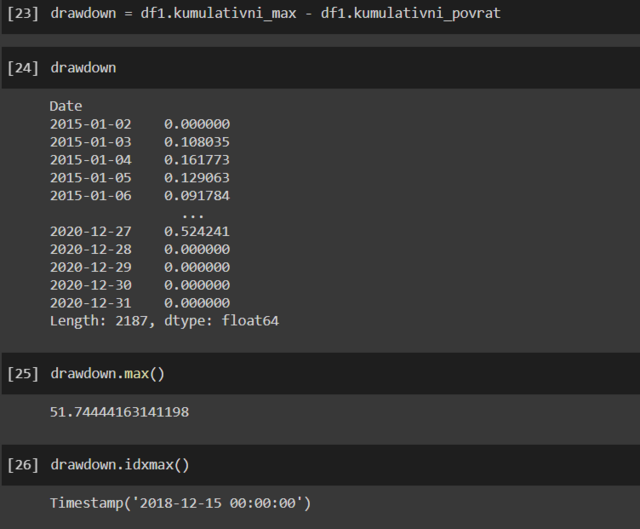
Task: Click the [23] execution counter
Action: coord(23,13)
